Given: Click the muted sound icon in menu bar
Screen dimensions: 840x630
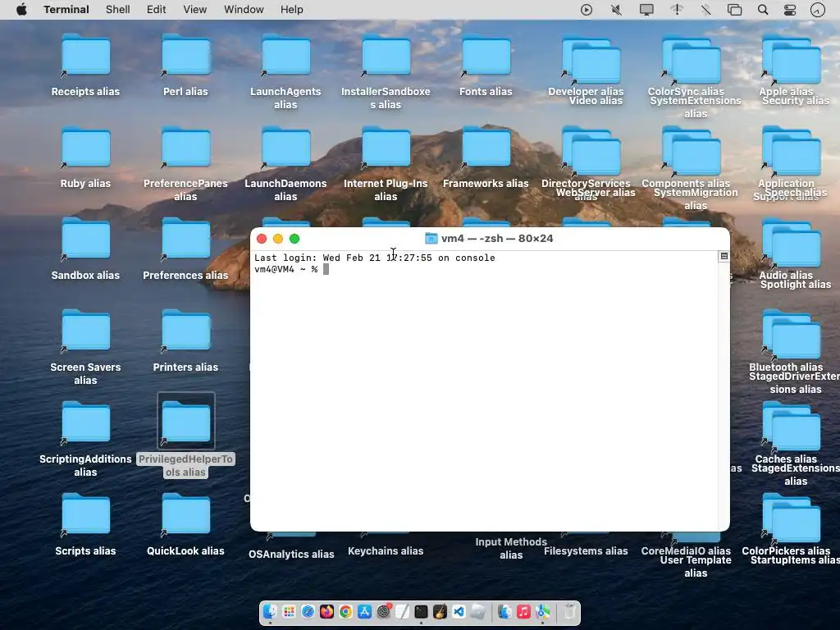Looking at the screenshot, I should pyautogui.click(x=617, y=10).
